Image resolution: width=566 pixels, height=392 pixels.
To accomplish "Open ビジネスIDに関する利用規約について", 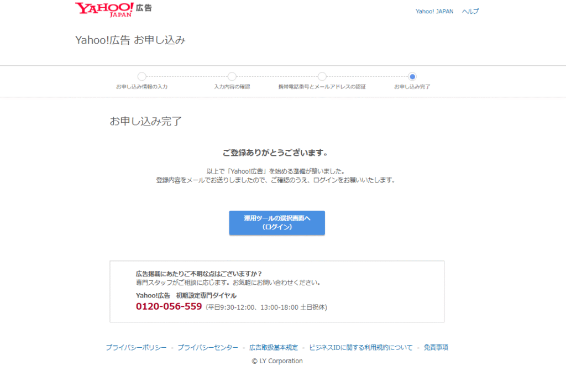I will click(x=360, y=347).
